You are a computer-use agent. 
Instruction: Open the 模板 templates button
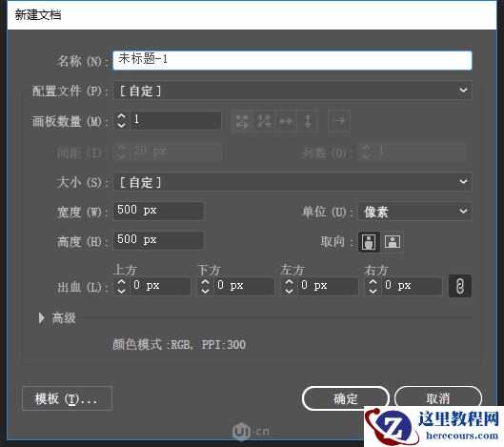pyautogui.click(x=68, y=398)
